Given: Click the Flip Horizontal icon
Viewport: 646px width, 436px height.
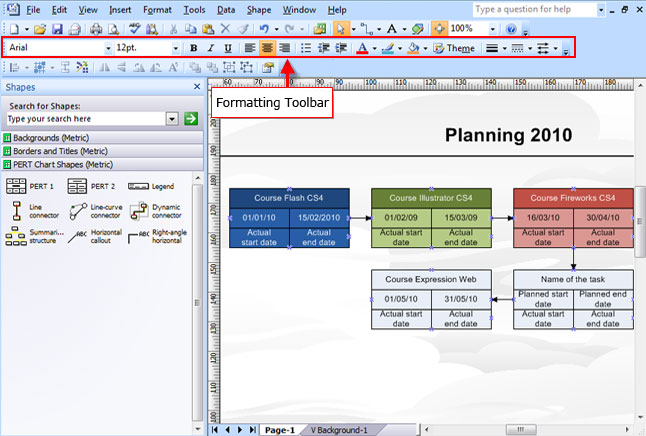Looking at the screenshot, I should pos(104,67).
